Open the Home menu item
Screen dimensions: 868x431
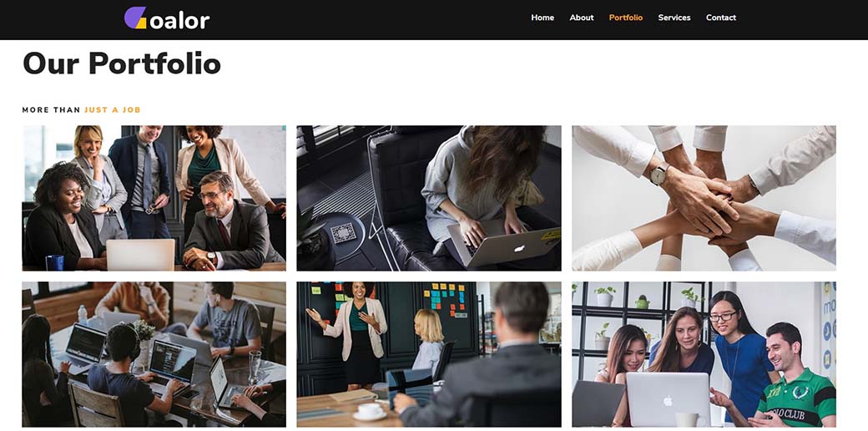542,18
